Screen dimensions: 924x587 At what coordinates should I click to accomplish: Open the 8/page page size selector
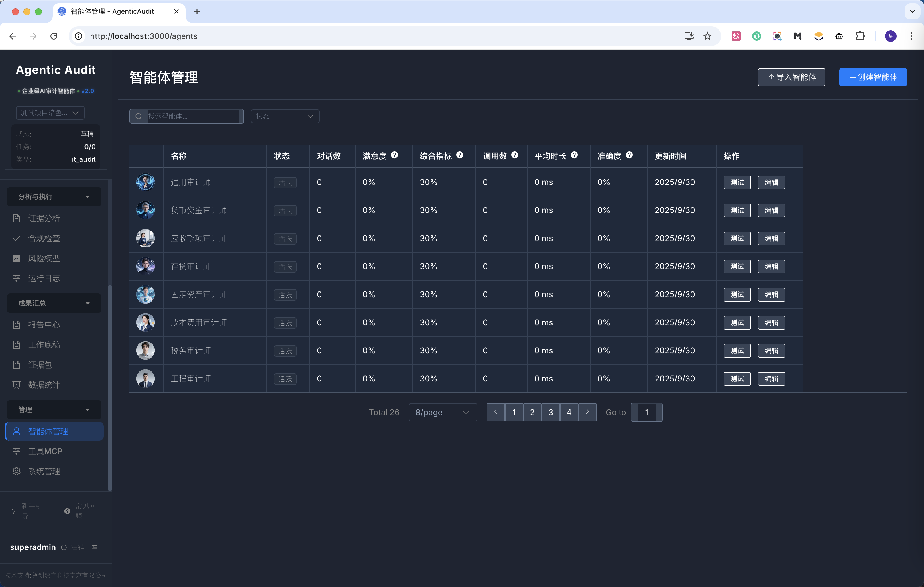[443, 412]
